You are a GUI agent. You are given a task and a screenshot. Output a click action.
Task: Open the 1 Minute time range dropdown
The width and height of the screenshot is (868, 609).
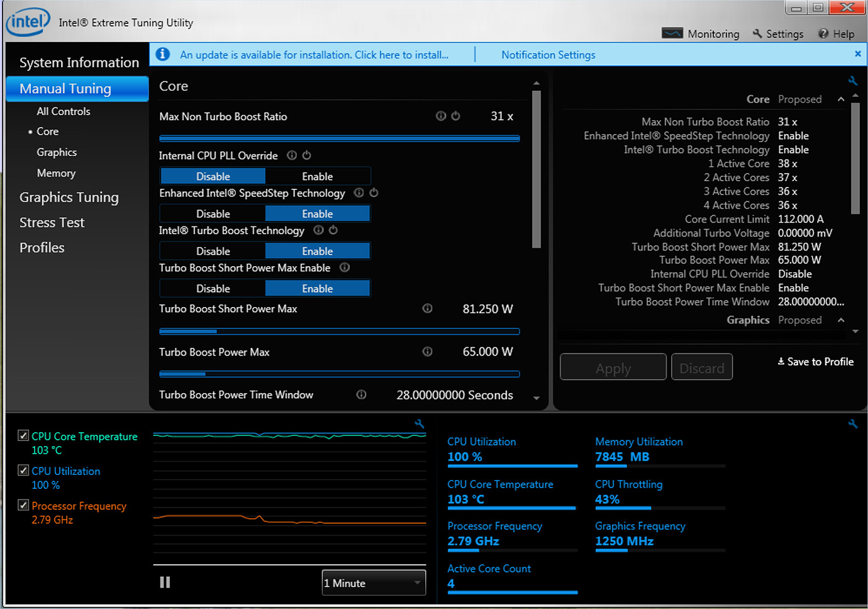pos(374,583)
